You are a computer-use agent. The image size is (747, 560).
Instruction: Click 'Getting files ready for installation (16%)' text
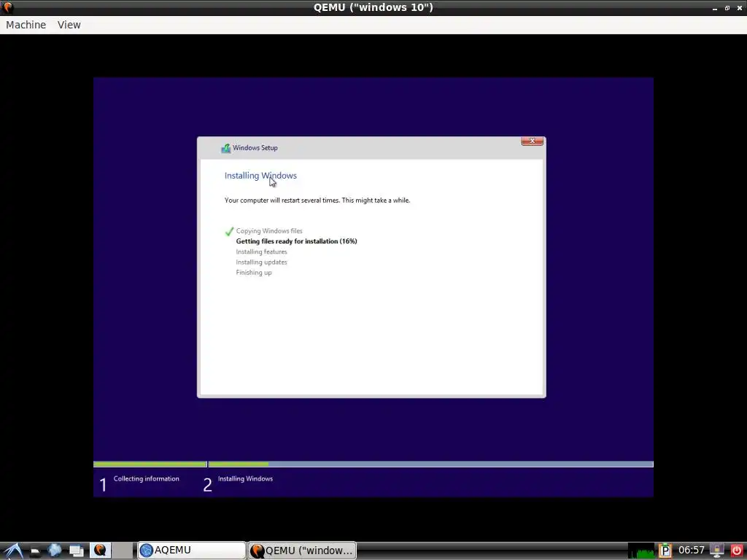coord(296,241)
